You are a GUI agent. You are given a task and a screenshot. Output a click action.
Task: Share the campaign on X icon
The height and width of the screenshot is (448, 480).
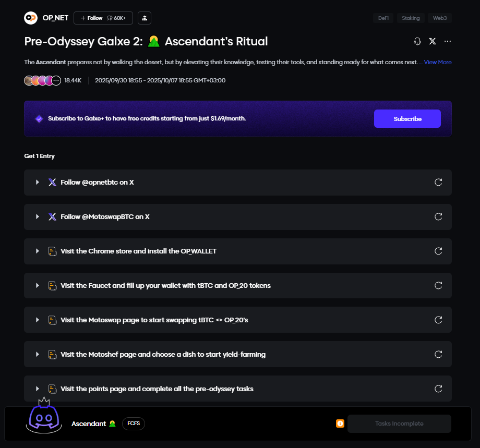(432, 41)
